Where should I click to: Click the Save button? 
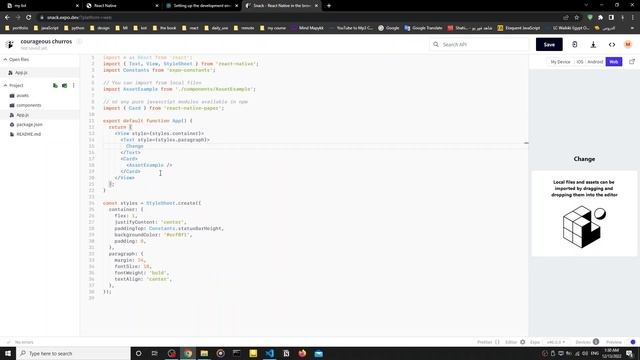click(x=549, y=44)
